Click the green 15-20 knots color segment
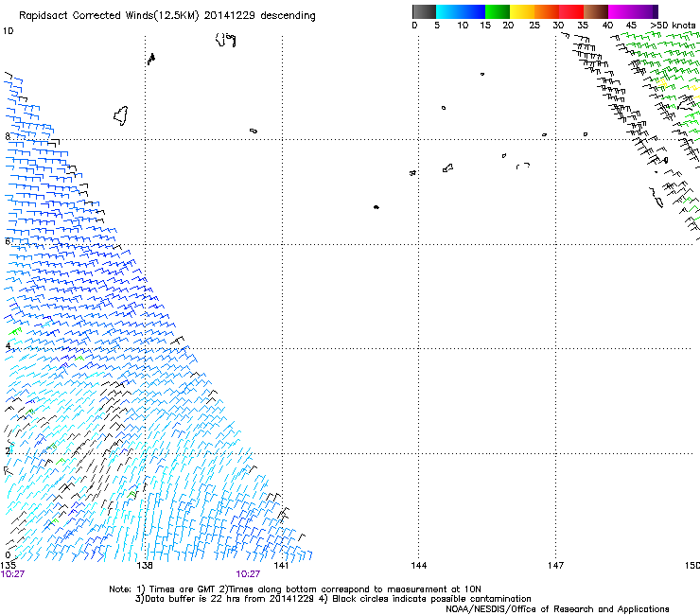700x615 pixels. pos(498,11)
